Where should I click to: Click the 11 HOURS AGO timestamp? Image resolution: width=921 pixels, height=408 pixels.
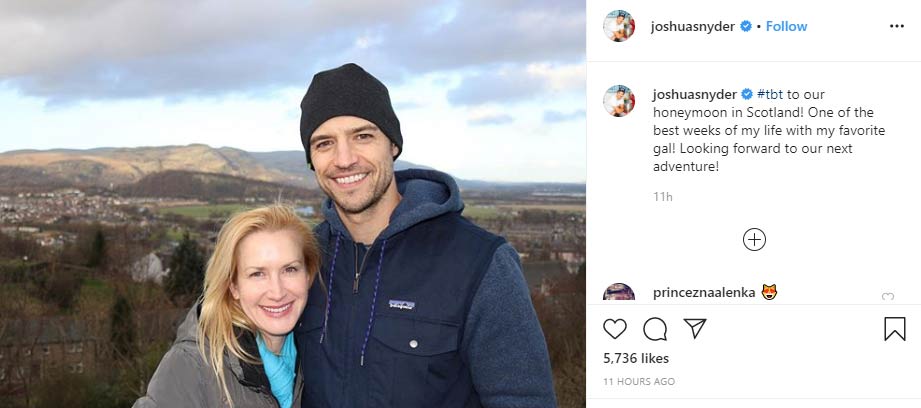click(638, 382)
